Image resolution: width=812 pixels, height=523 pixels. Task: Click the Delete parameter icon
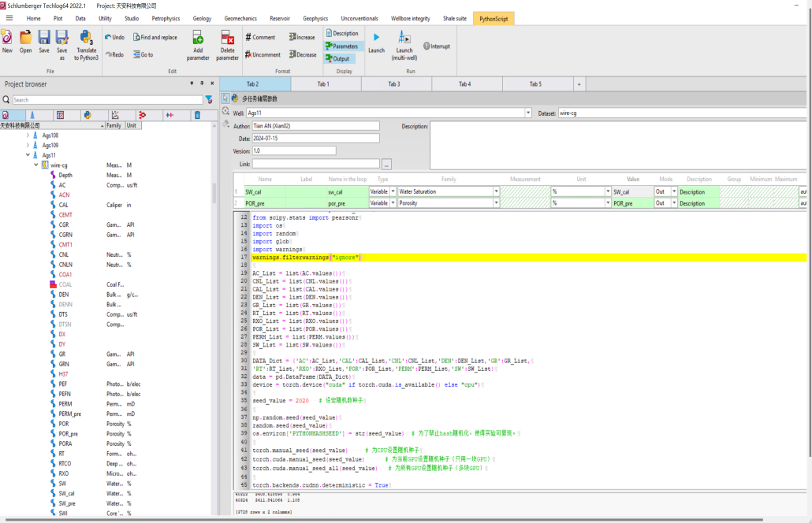pos(227,38)
